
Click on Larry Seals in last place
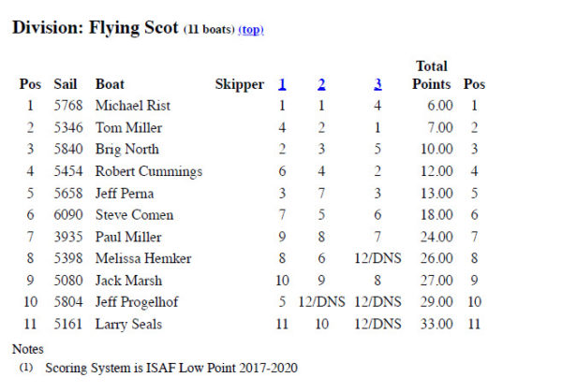click(x=130, y=324)
